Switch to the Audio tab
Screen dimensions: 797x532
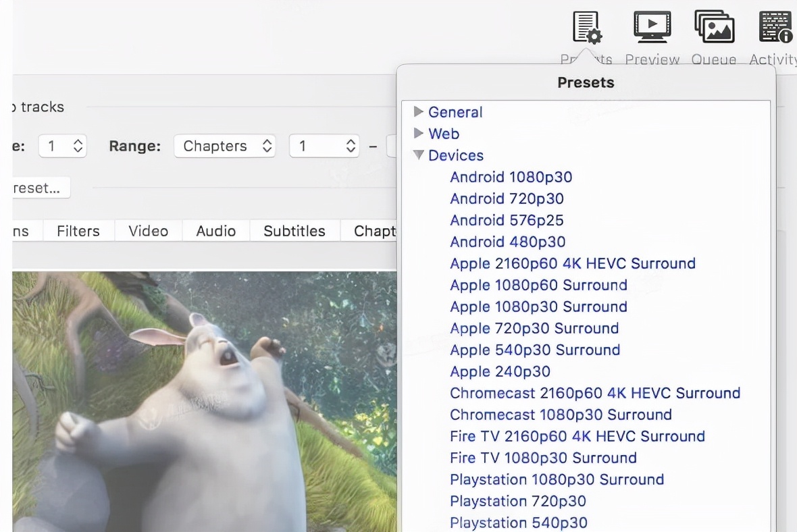[x=215, y=230]
